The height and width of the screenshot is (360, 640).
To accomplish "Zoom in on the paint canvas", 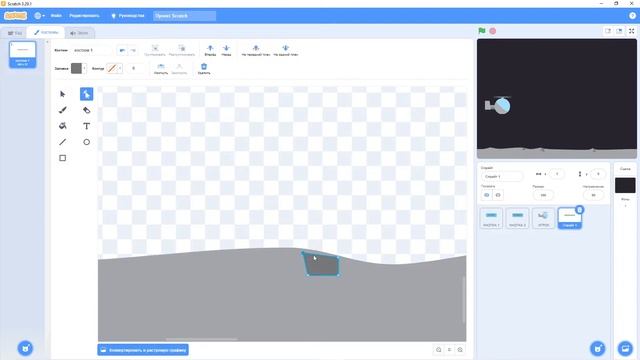I will pos(460,350).
